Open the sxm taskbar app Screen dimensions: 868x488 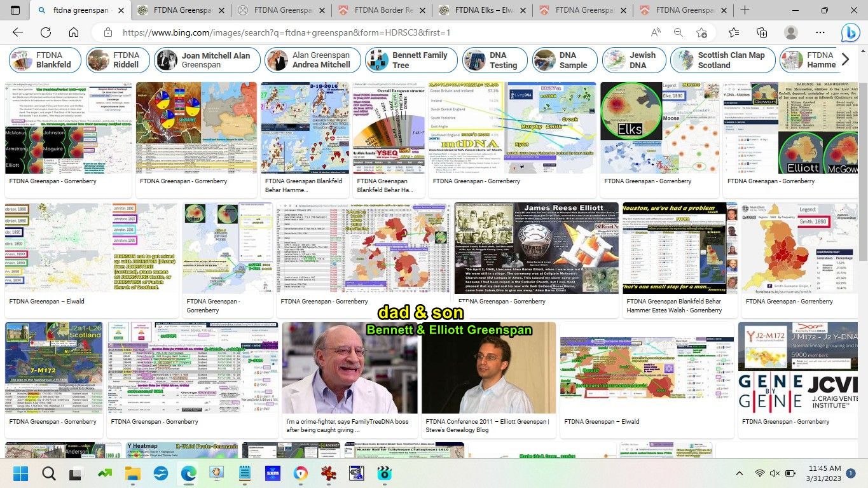273,473
